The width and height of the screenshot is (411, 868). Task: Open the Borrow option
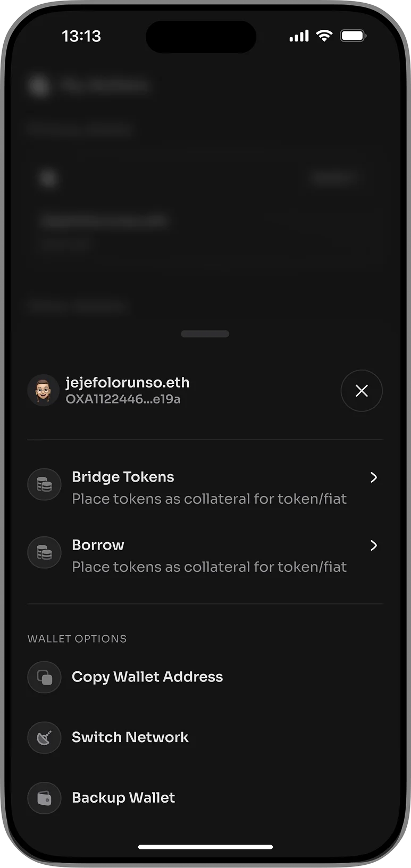coord(205,555)
